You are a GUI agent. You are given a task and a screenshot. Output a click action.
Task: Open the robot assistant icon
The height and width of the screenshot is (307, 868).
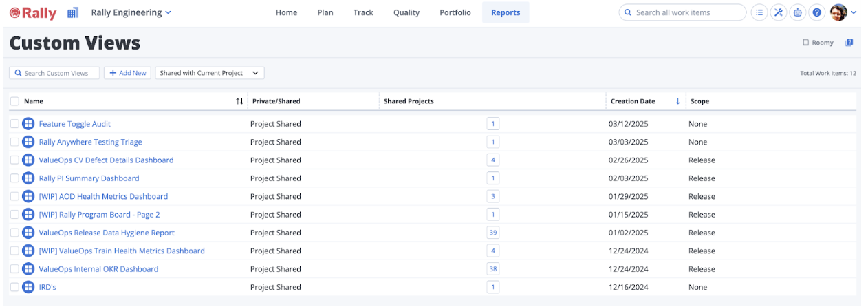[x=798, y=12]
